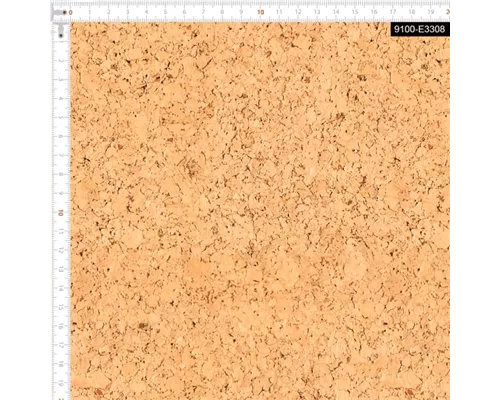Viewport: 500px width, 400px height.
Task: Click the 14 mark on top ruler
Action: click(336, 12)
